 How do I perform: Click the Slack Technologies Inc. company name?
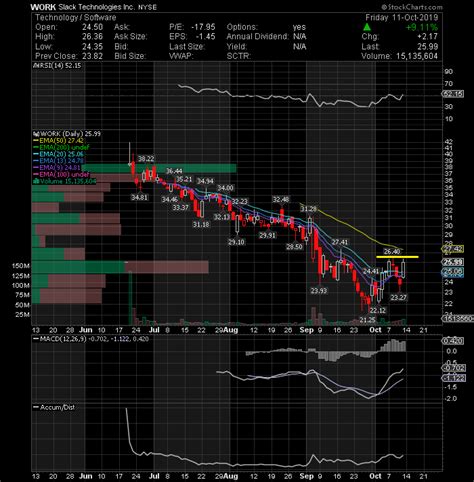pos(97,7)
